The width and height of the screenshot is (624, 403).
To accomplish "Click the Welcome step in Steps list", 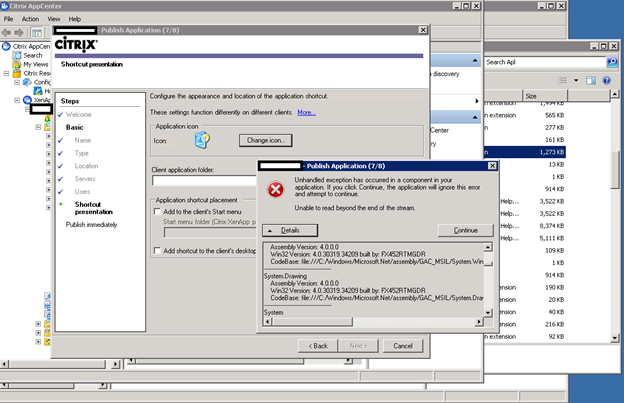I will tap(78, 115).
